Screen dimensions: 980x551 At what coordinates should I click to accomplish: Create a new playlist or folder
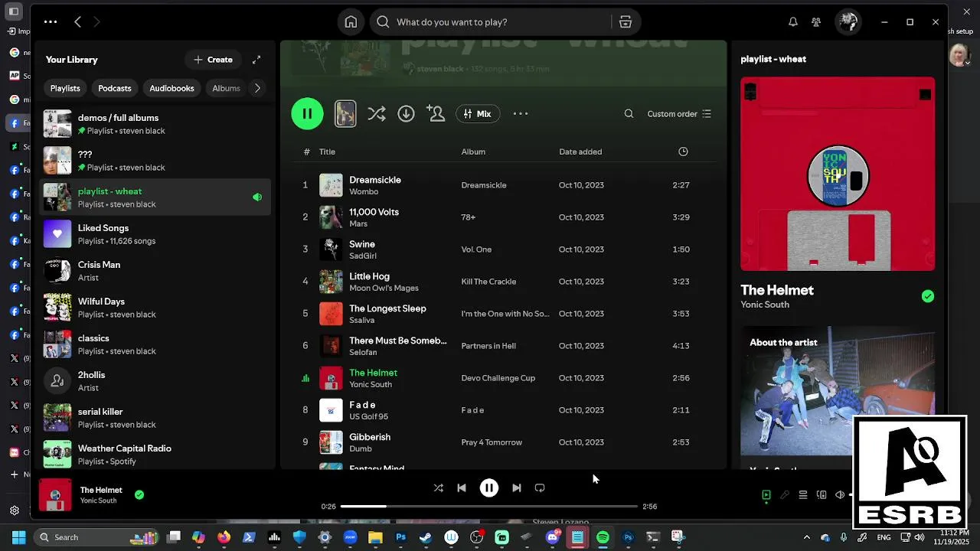click(213, 60)
